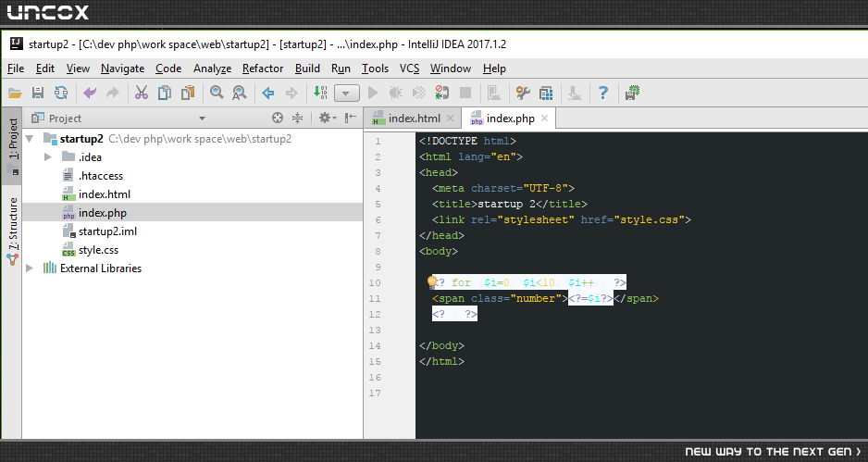Click the Help question mark icon
This screenshot has height=462, width=868.
[x=603, y=94]
